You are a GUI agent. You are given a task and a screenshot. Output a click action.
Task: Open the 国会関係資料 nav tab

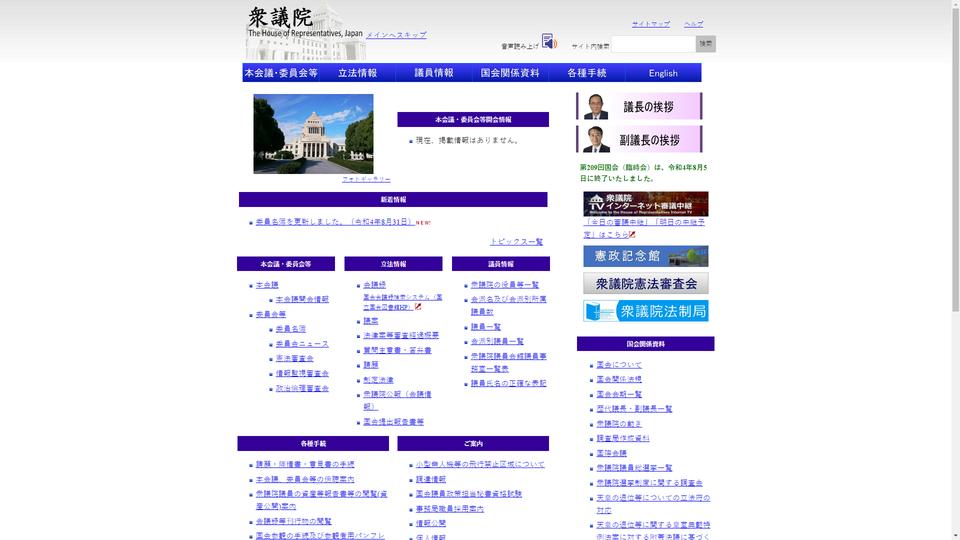tap(510, 73)
